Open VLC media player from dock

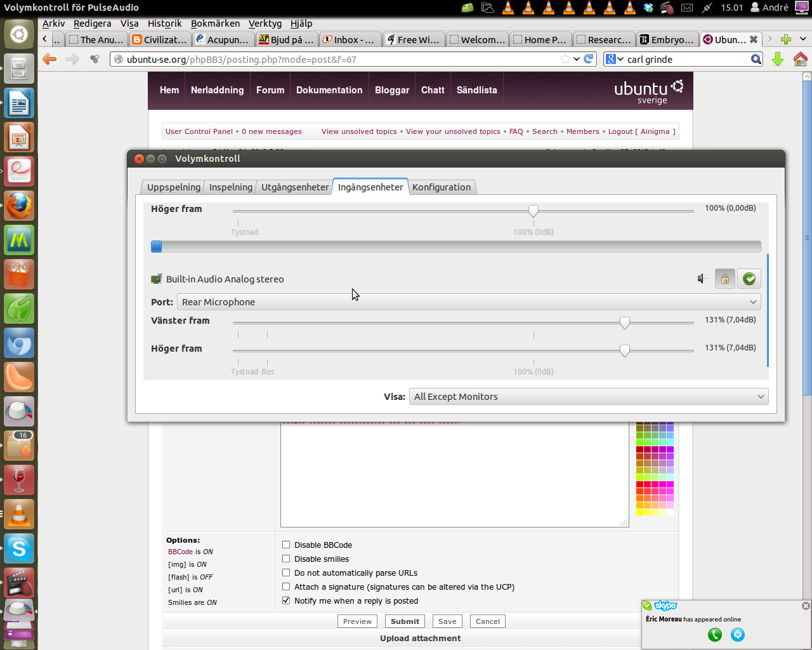click(19, 515)
